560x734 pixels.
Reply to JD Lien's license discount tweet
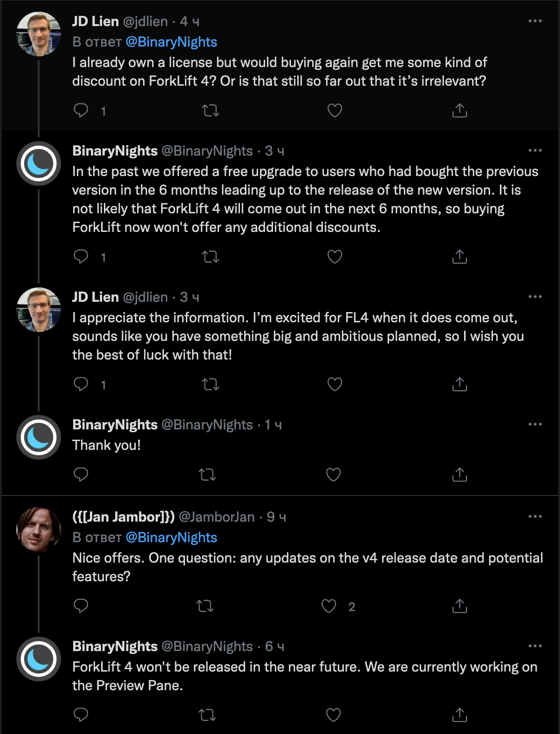(81, 110)
